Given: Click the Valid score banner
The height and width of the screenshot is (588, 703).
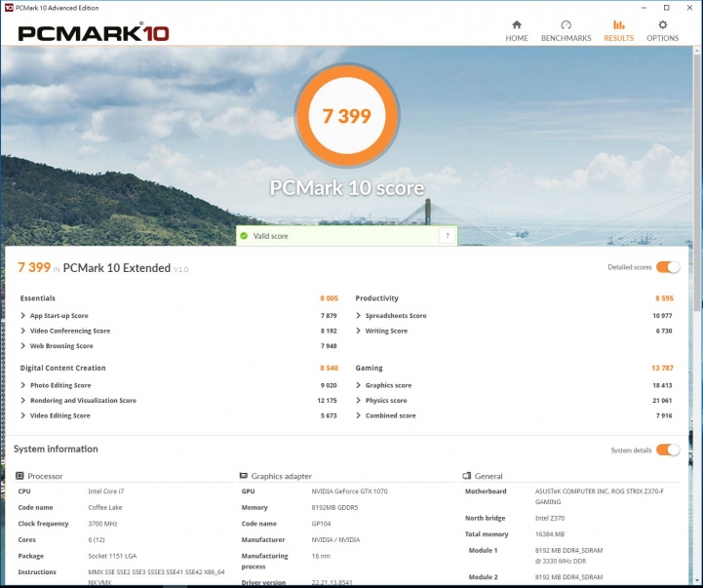Looking at the screenshot, I should point(346,236).
